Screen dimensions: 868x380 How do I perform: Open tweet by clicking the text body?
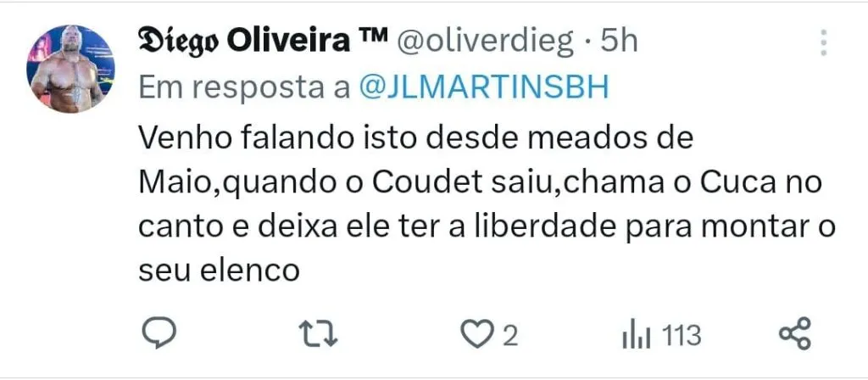click(x=486, y=204)
